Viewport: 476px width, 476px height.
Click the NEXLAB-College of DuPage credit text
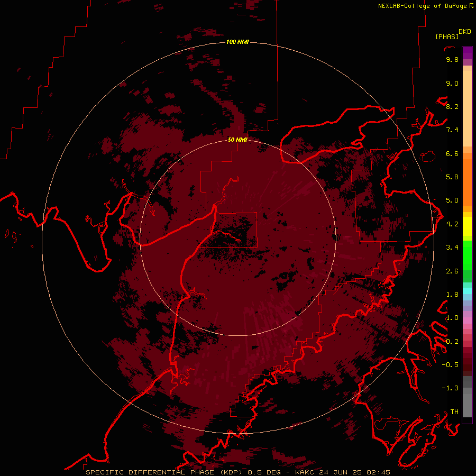(x=423, y=6)
